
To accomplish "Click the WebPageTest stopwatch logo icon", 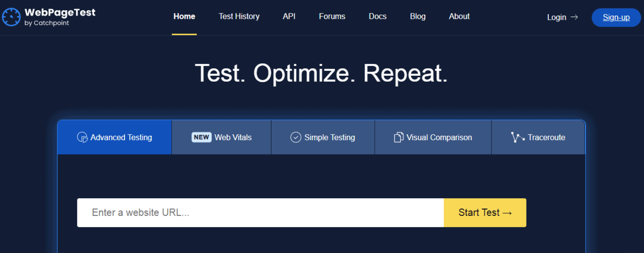I will point(12,17).
